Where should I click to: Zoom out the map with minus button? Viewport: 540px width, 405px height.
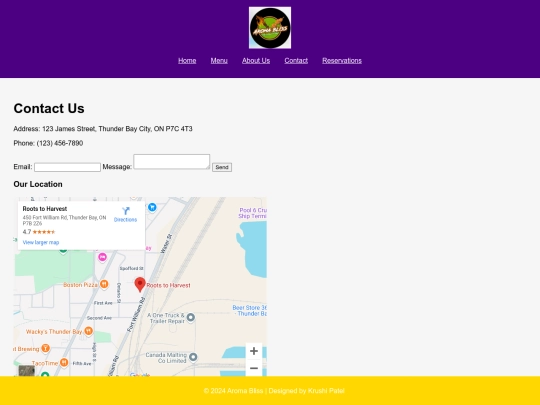click(254, 368)
